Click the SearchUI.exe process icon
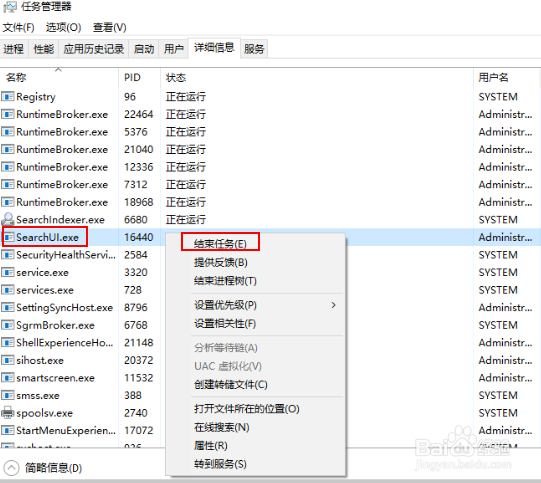 pos(8,237)
